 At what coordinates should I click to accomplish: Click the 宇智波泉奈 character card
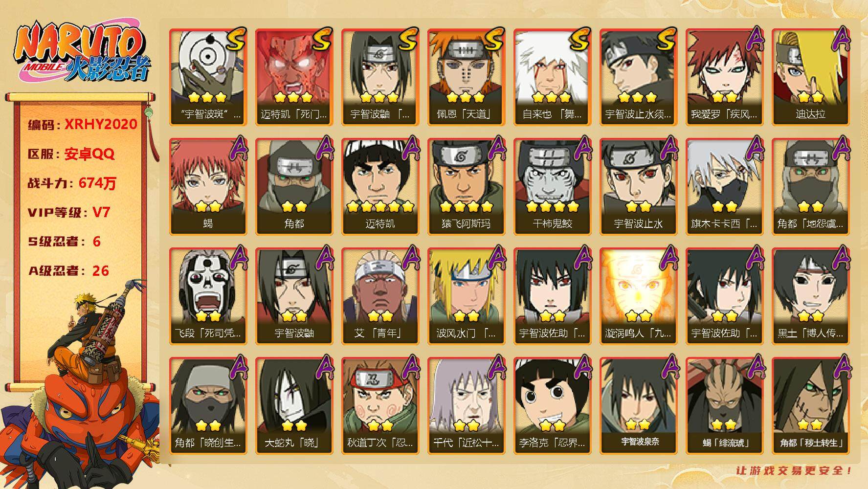pos(638,406)
